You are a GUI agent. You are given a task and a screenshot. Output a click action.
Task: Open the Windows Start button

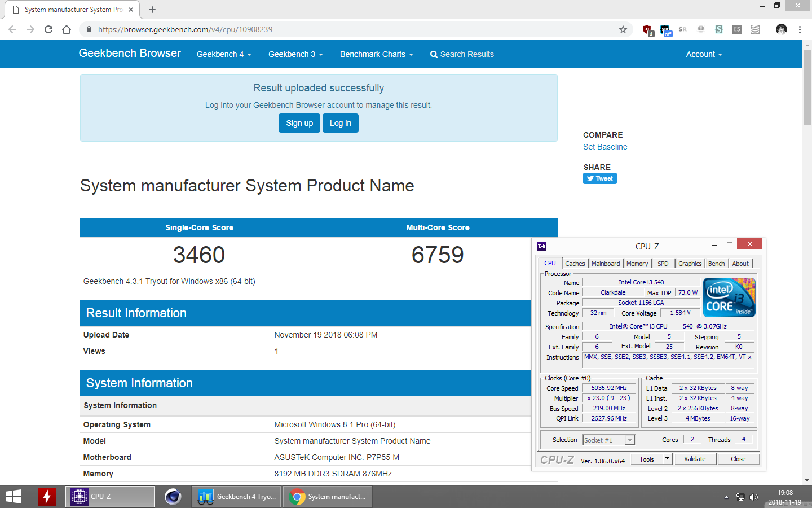coord(14,497)
